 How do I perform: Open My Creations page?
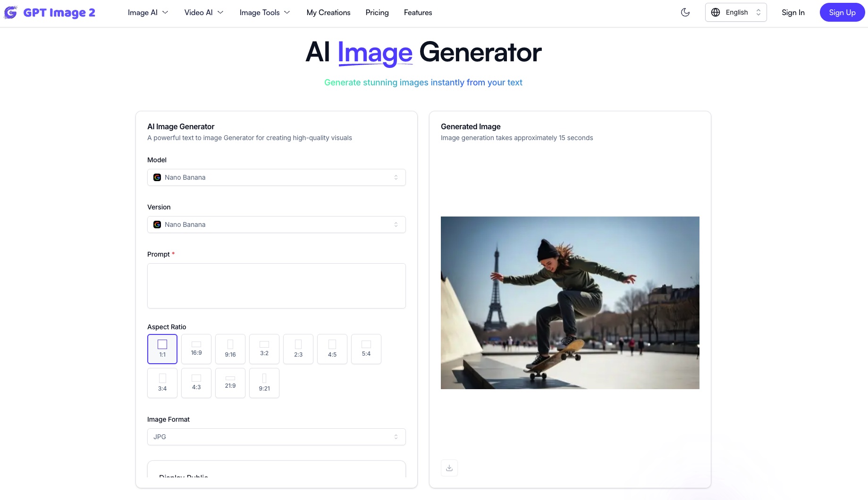[x=329, y=12]
